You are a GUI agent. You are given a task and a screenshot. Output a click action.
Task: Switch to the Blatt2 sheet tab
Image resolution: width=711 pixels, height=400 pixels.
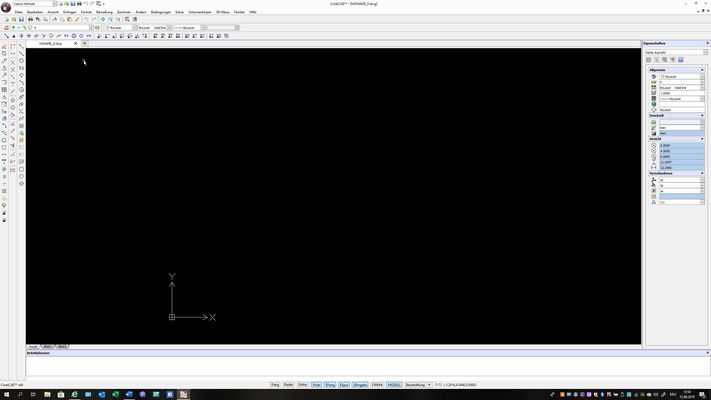(x=62, y=346)
